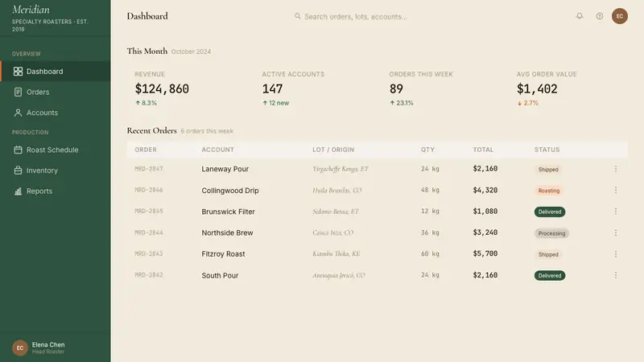Click the Meridian logo title
Image resolution: width=644 pixels, height=362 pixels.
[31, 10]
